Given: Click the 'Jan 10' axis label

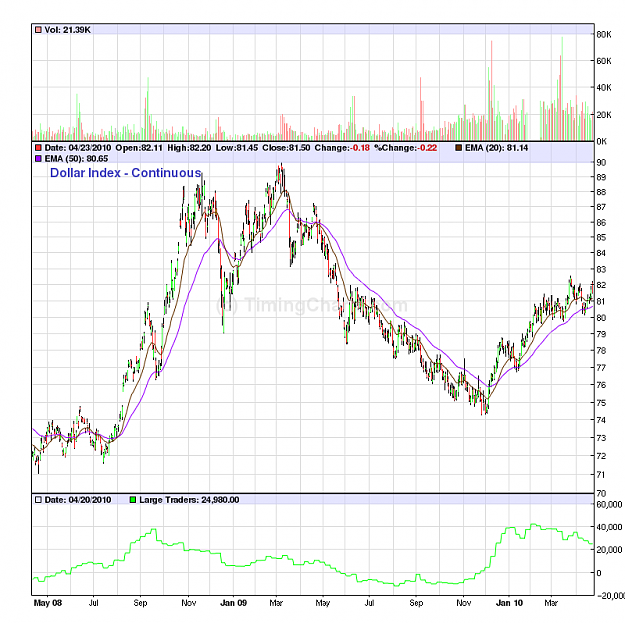Looking at the screenshot, I should [x=509, y=603].
